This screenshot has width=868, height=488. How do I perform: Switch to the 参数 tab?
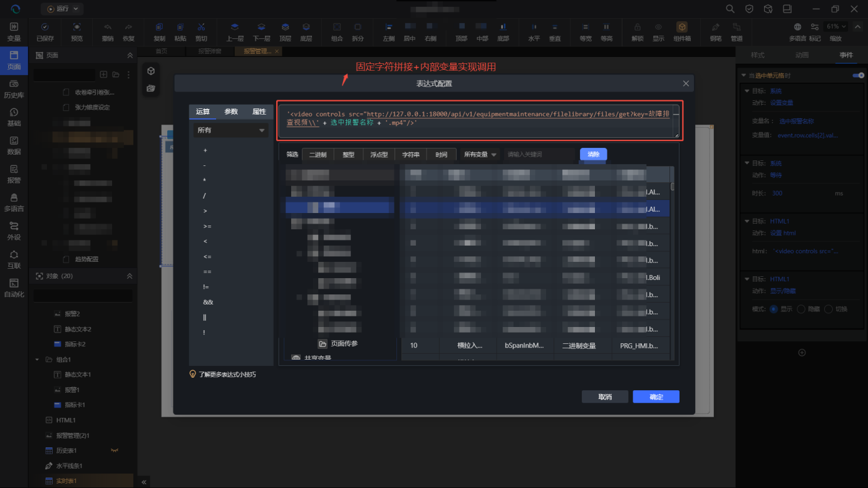tap(231, 112)
